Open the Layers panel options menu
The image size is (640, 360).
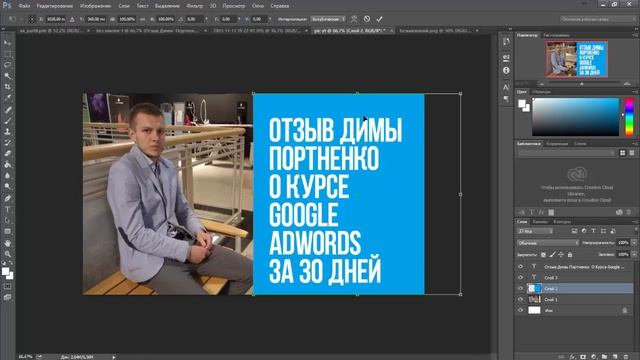click(635, 222)
